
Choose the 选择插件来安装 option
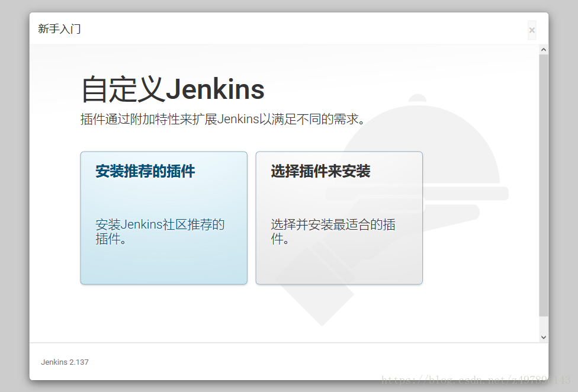[x=339, y=218]
